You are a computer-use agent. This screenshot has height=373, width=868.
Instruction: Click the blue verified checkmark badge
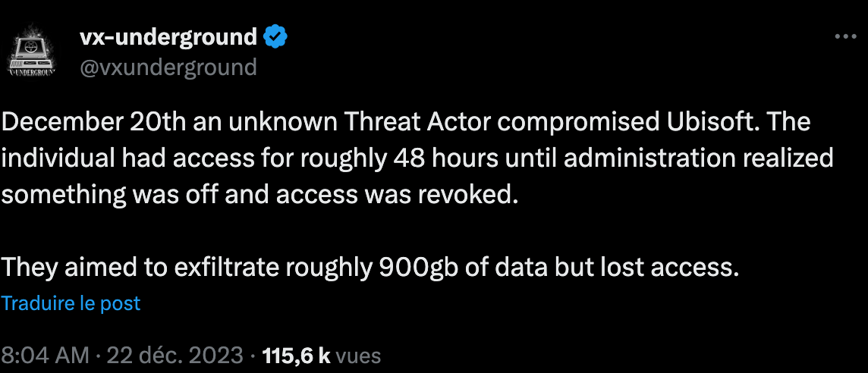click(x=275, y=37)
